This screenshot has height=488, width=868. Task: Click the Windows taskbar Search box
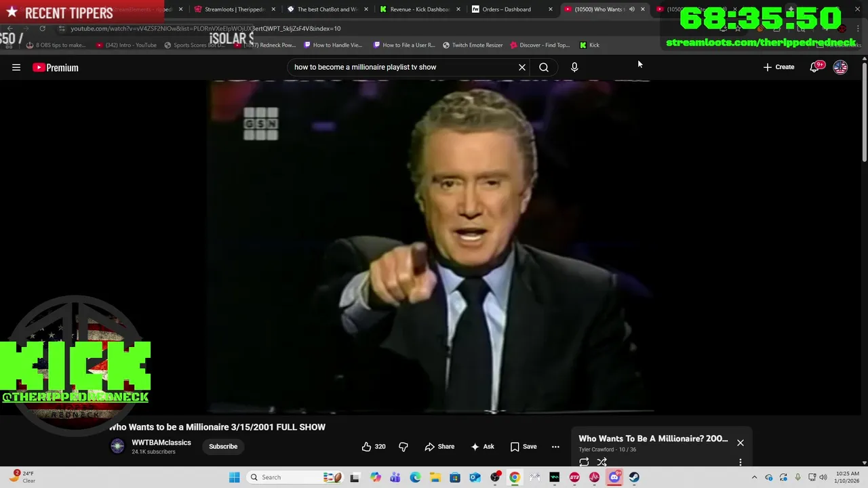pyautogui.click(x=295, y=477)
